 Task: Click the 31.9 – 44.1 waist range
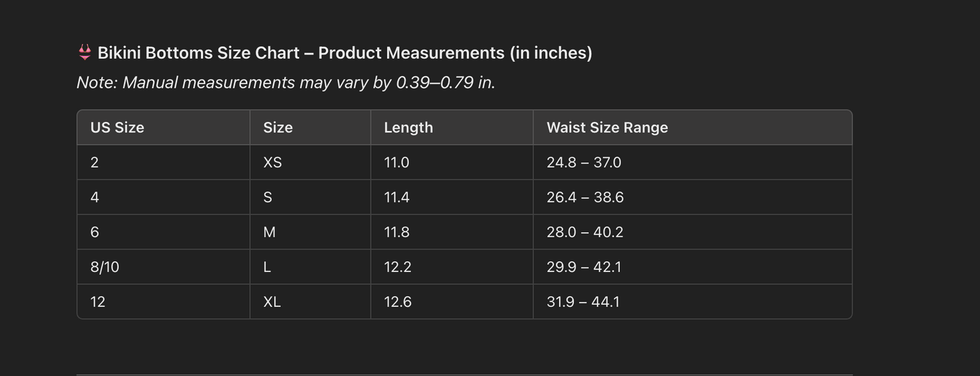point(583,302)
